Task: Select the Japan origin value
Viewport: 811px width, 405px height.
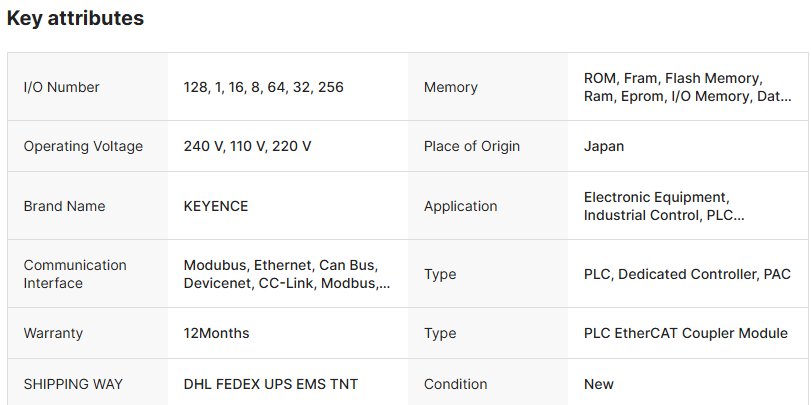Action: click(x=604, y=146)
